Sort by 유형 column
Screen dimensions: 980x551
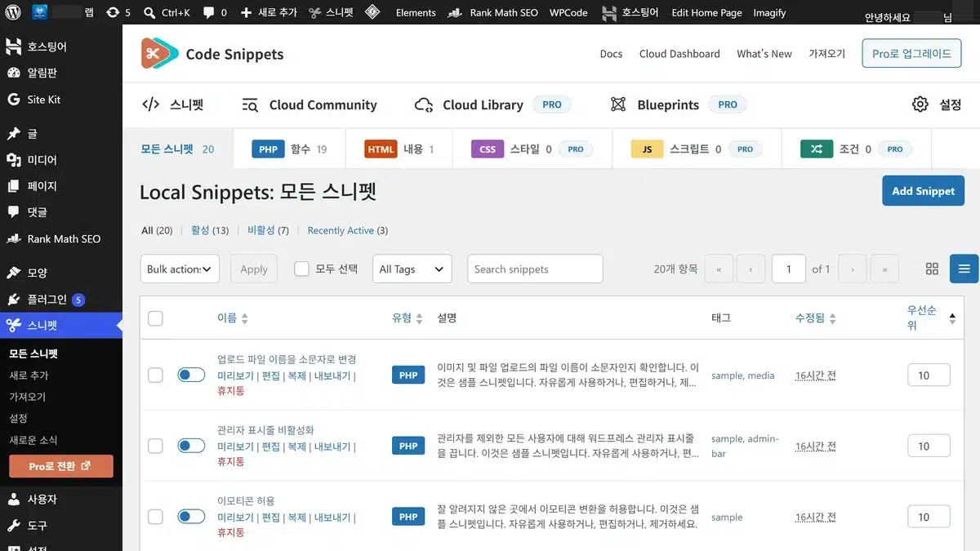click(x=408, y=318)
